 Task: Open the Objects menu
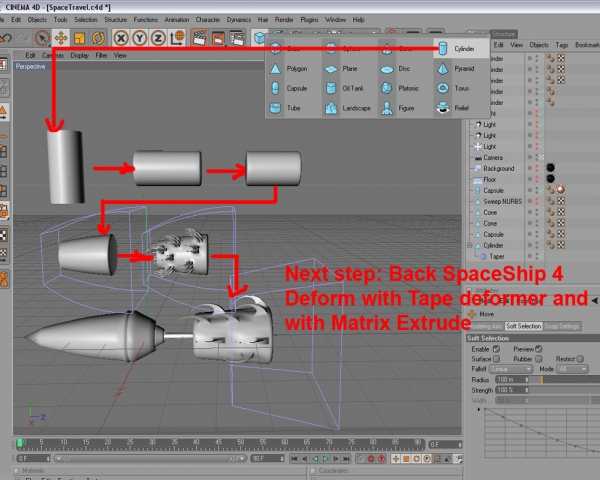37,20
